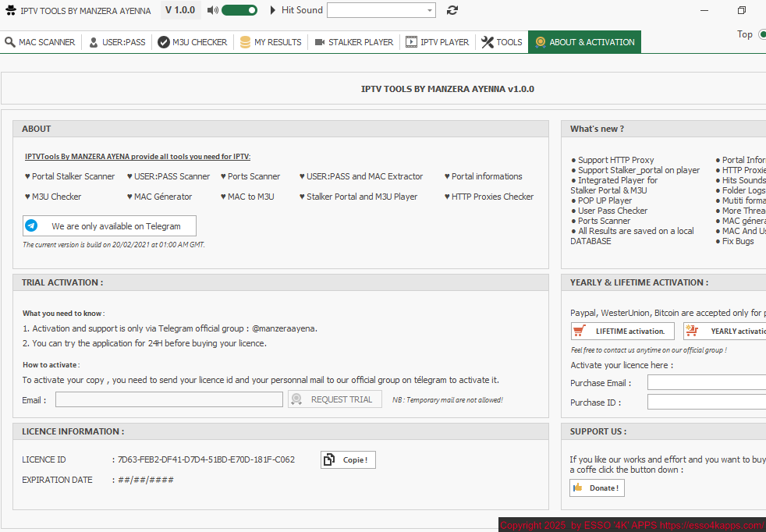Screen dimensions: 766x532
Task: Click '♥ USER:PASS and MAC Extractor' text
Action: 361,176
